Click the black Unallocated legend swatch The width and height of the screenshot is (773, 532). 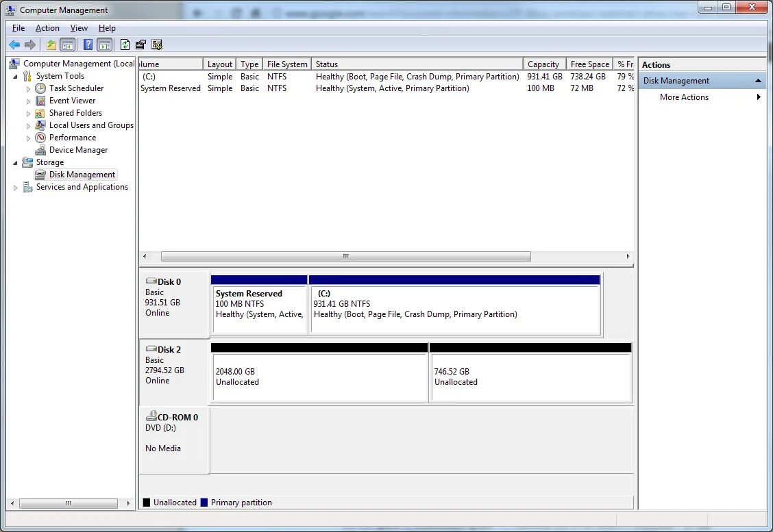[x=147, y=503]
